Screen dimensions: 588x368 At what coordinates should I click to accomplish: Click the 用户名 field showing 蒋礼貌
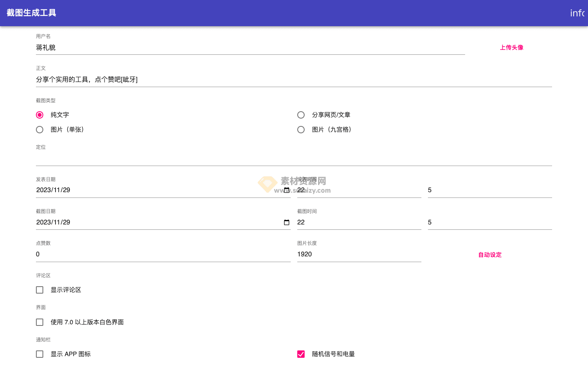pyautogui.click(x=163, y=47)
